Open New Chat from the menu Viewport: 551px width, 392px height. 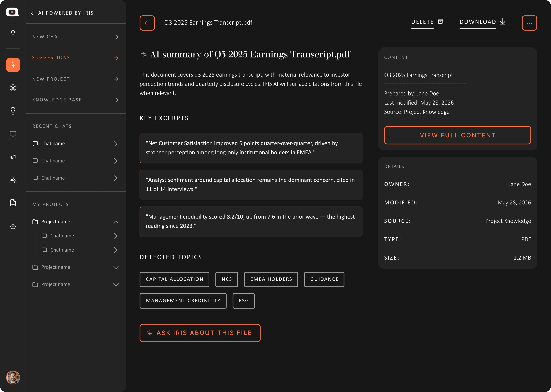coord(76,37)
